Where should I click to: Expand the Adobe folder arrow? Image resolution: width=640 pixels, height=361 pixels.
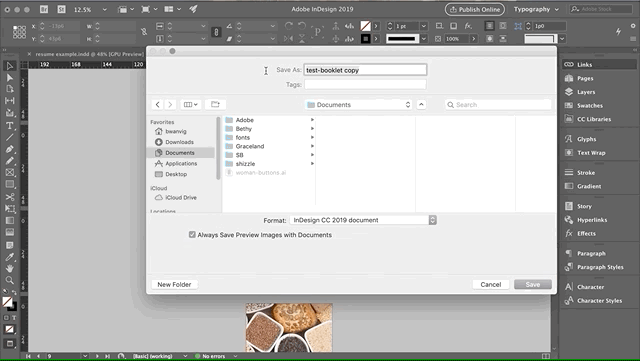click(312, 120)
